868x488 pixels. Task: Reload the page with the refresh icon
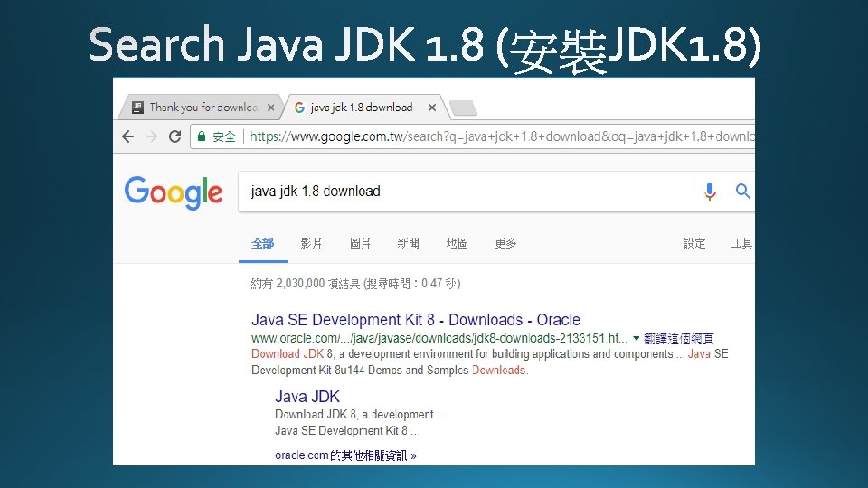[x=175, y=136]
